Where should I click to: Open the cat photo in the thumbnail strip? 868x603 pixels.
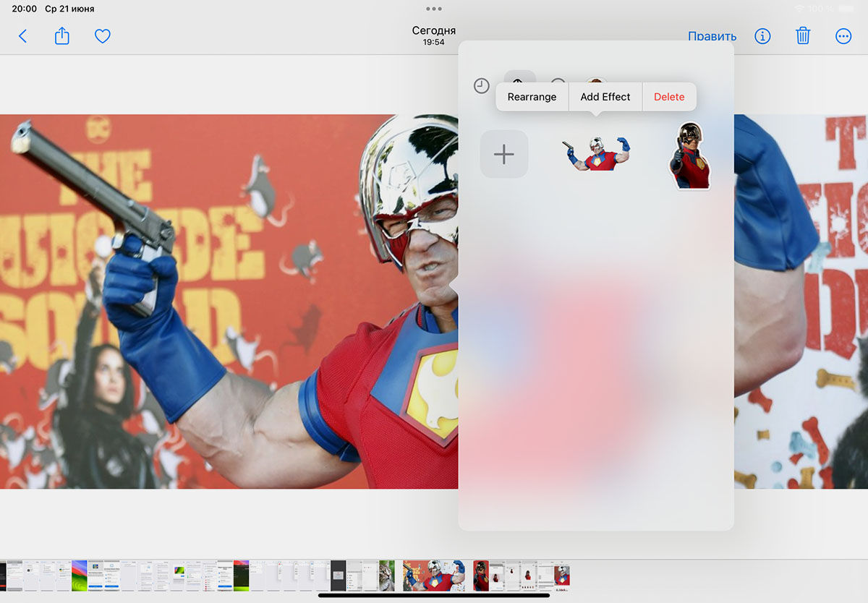click(x=388, y=576)
